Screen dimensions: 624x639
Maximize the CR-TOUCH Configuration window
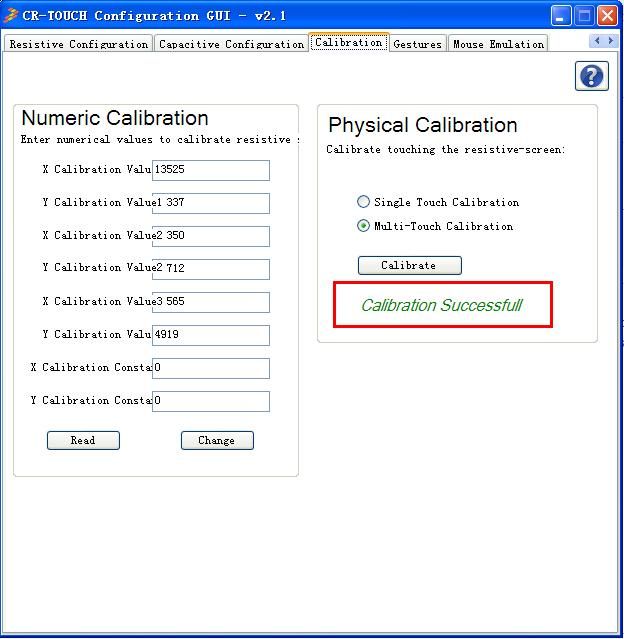[x=584, y=15]
